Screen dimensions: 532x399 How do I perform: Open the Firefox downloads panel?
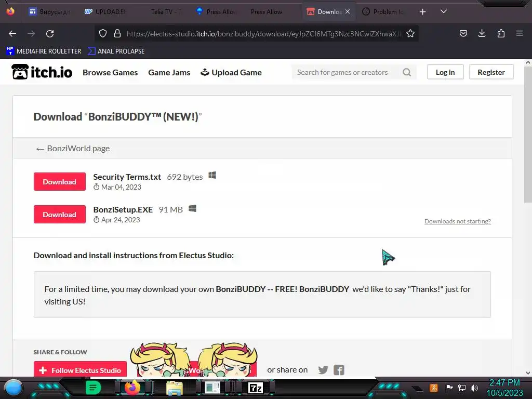[482, 33]
